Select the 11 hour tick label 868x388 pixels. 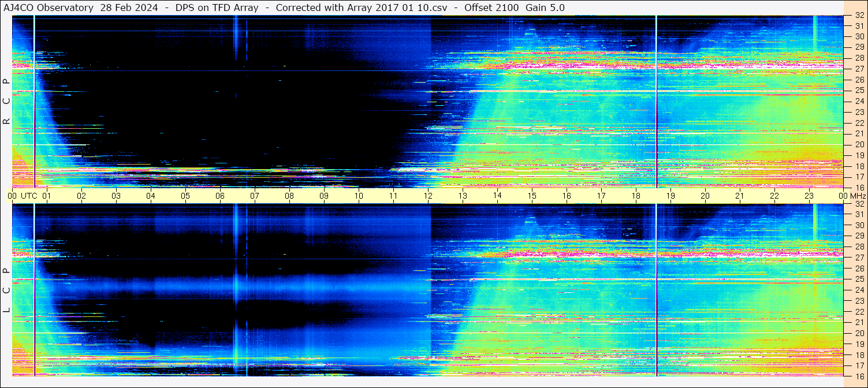tap(393, 196)
